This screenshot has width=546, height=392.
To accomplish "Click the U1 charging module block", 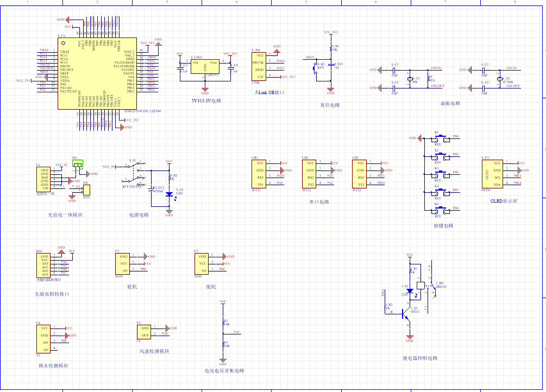I will click(45, 179).
